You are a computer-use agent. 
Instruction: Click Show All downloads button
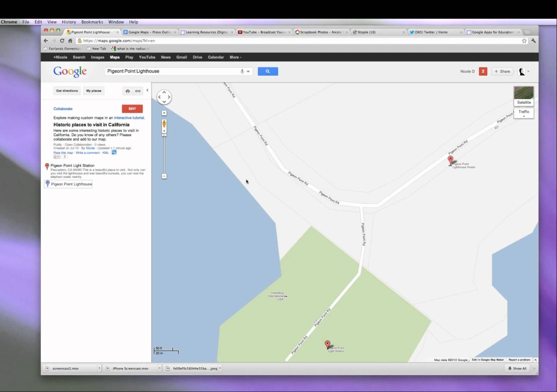[x=517, y=368]
